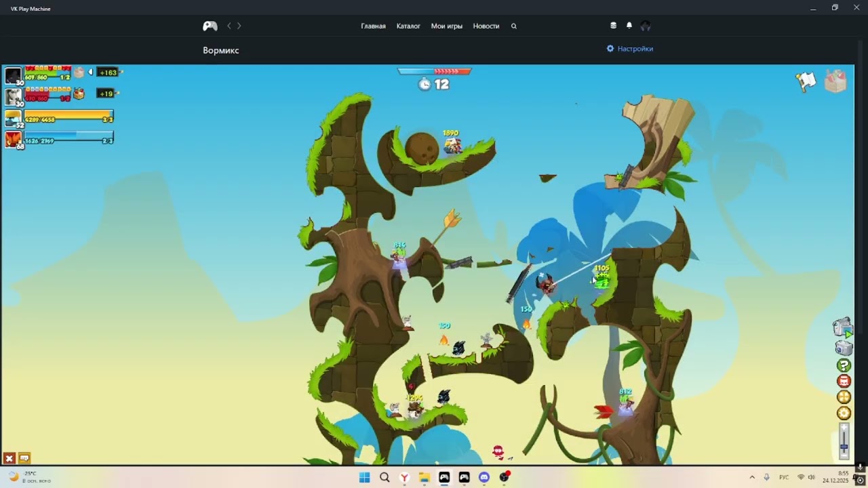Click the search magnifier in top navigation
The image size is (868, 488).
coord(513,26)
